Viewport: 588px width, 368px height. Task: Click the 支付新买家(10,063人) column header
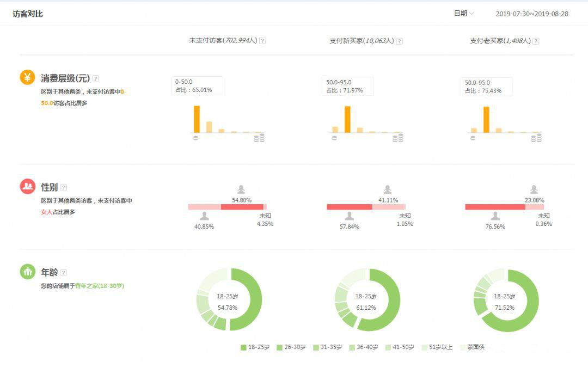tap(362, 41)
